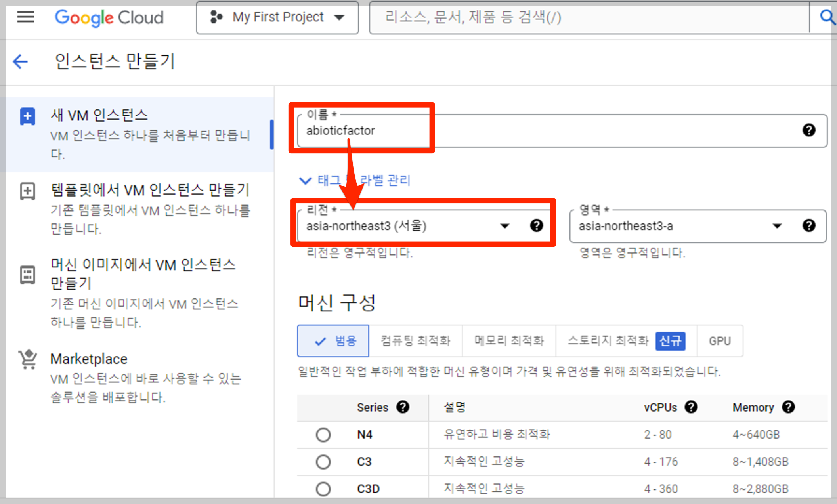Open the My First Project selector
The width and height of the screenshot is (837, 504).
[x=277, y=17]
